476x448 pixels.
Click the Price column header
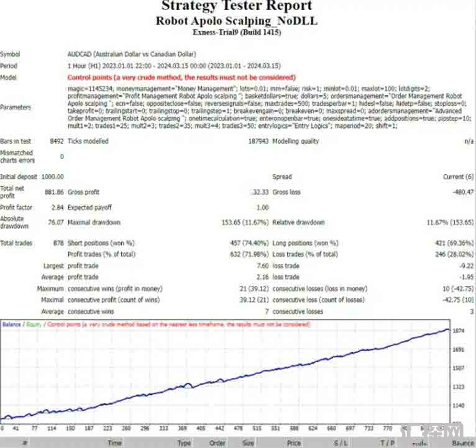(293, 443)
